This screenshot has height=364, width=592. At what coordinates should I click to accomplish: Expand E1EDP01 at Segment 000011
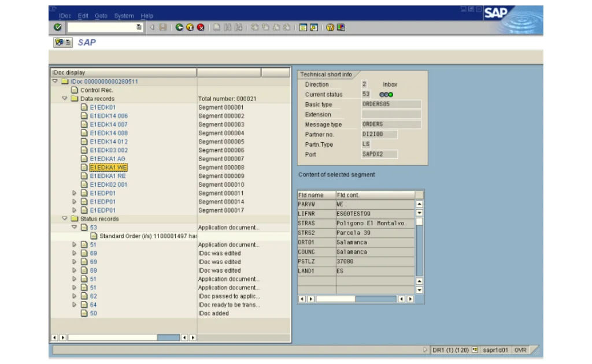(x=75, y=193)
